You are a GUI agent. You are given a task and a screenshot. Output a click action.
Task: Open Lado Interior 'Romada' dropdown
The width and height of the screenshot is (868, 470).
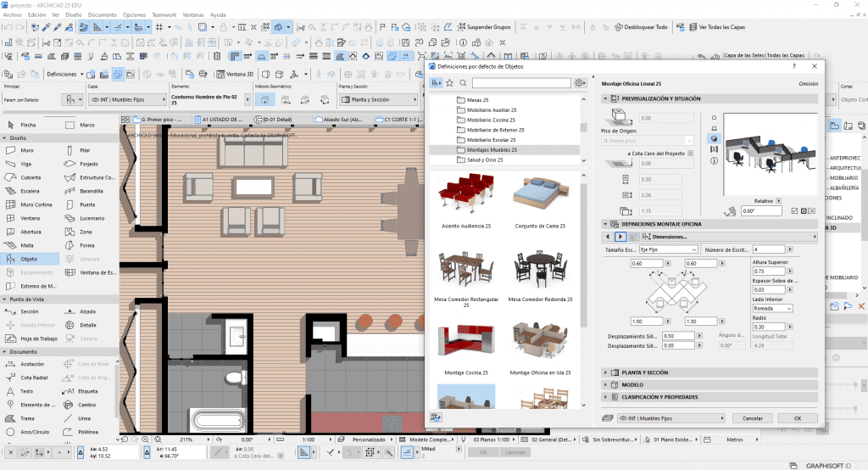click(x=772, y=309)
